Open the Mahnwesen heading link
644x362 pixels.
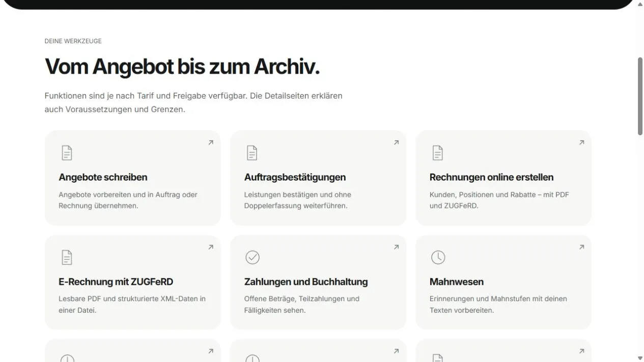click(457, 282)
